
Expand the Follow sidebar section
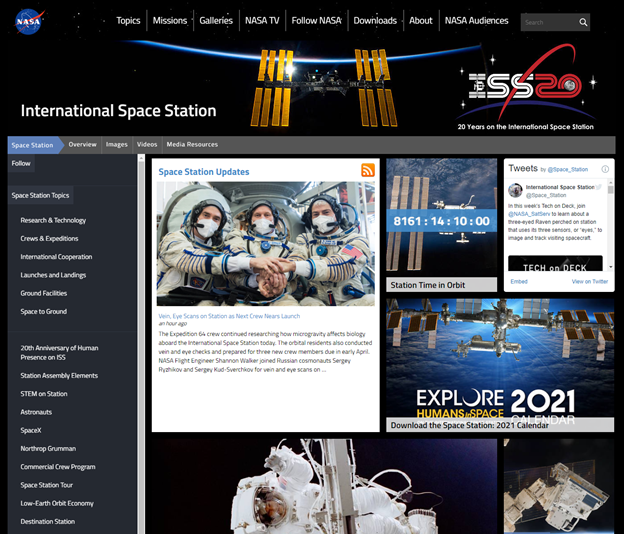[x=21, y=164]
